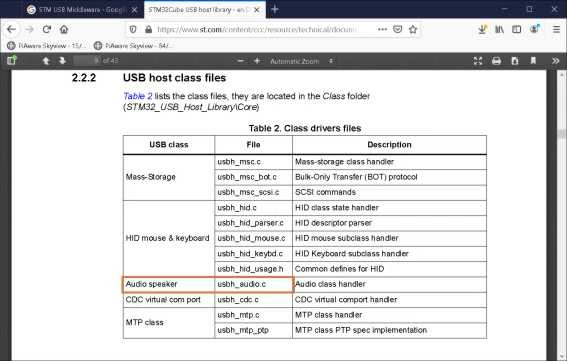Click 'Common defines for HID' description
The image size is (567, 361).
[x=340, y=269]
